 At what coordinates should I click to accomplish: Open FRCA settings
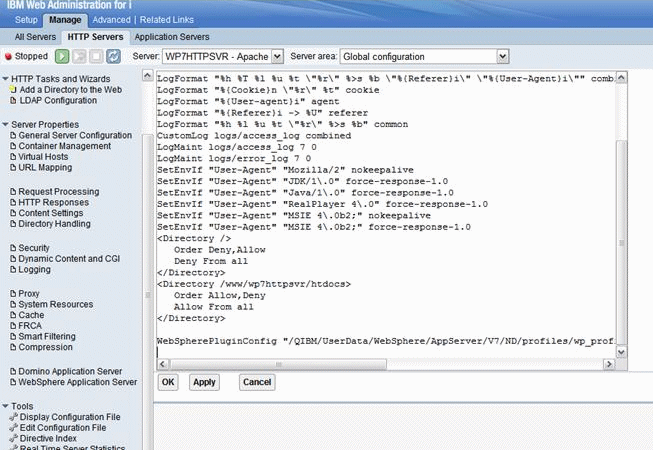[30, 326]
